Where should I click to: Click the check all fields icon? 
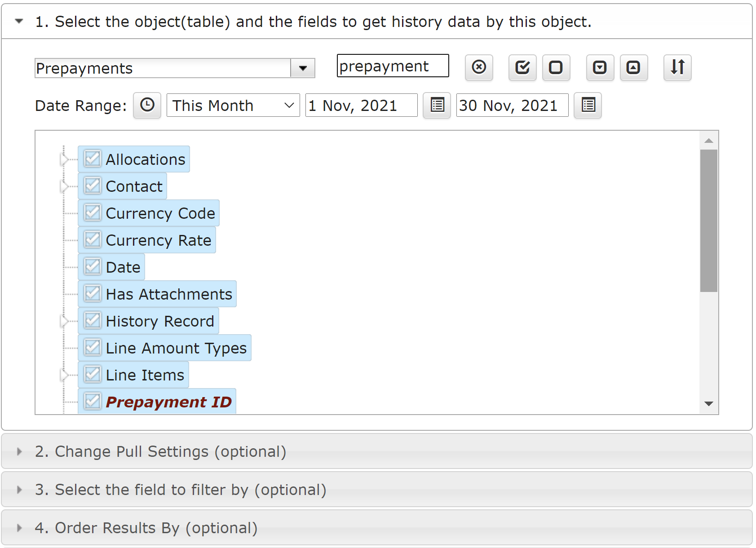(x=522, y=67)
